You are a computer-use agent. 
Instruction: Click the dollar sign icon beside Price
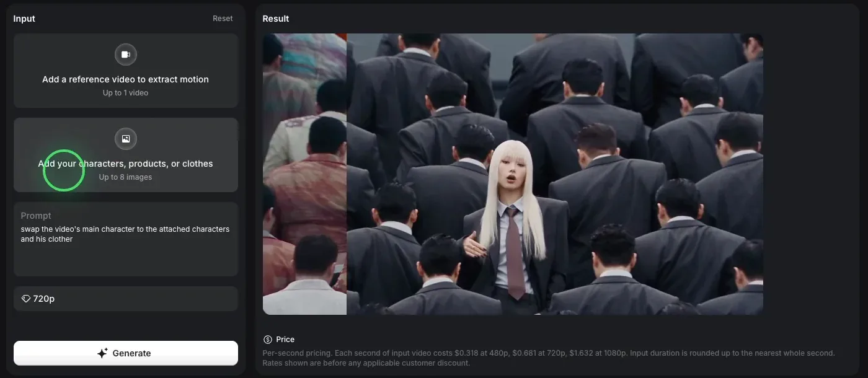pos(268,340)
